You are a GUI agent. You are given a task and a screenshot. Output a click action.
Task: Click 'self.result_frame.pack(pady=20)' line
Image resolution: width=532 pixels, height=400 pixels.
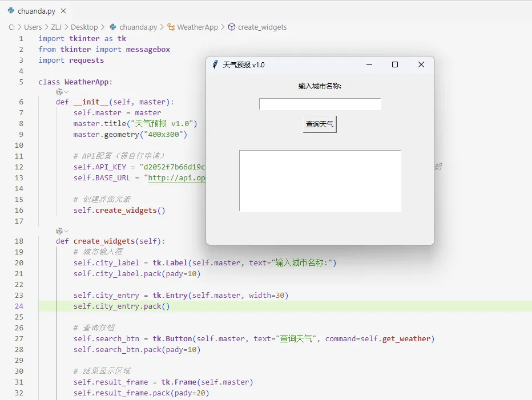click(x=141, y=393)
